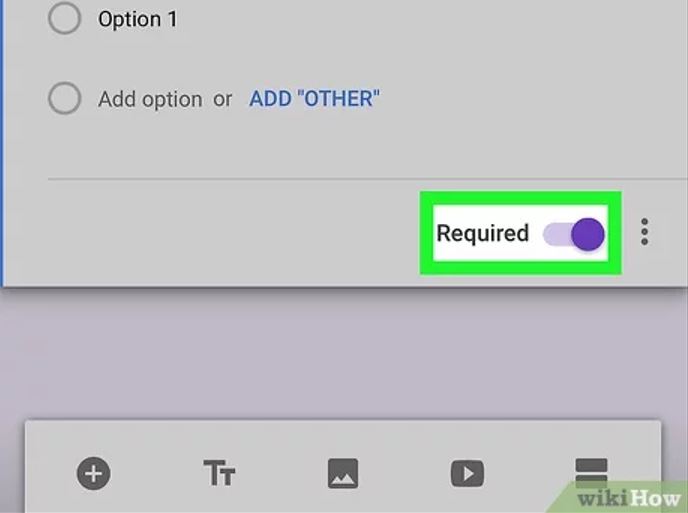
Task: Click the add image icon
Action: pos(343,473)
